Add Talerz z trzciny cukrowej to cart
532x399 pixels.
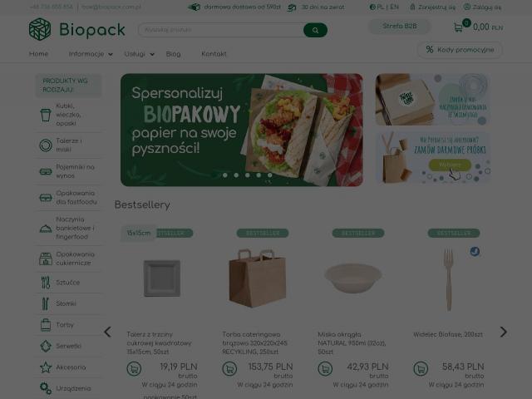tap(134, 368)
